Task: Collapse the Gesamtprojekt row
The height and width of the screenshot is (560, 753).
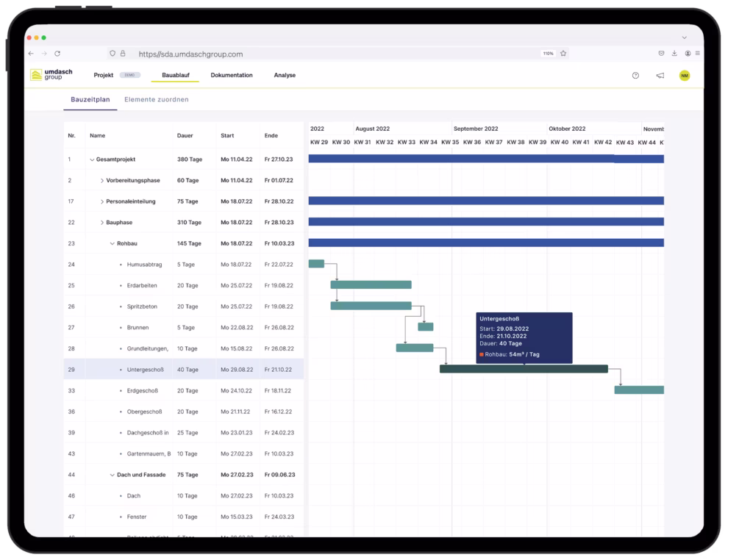Action: 92,159
